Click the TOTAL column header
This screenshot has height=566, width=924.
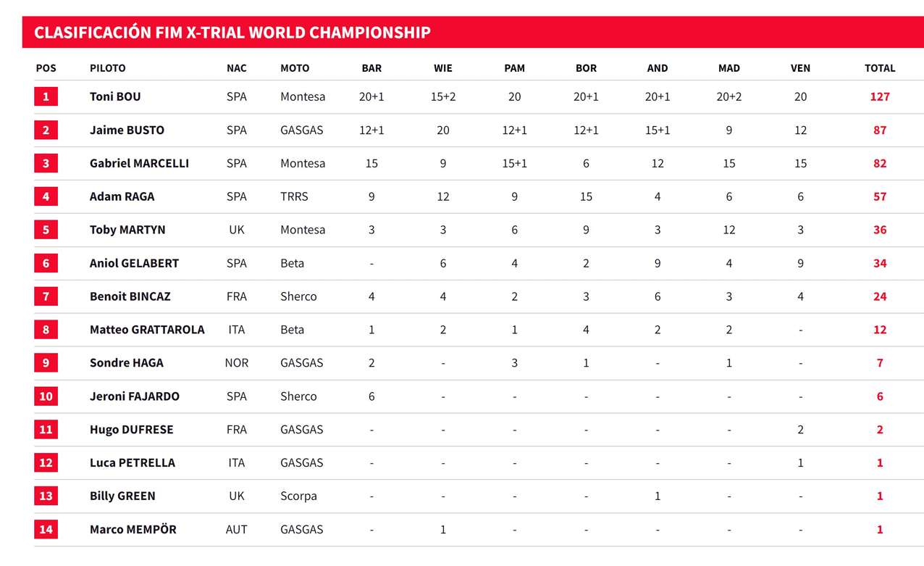880,68
